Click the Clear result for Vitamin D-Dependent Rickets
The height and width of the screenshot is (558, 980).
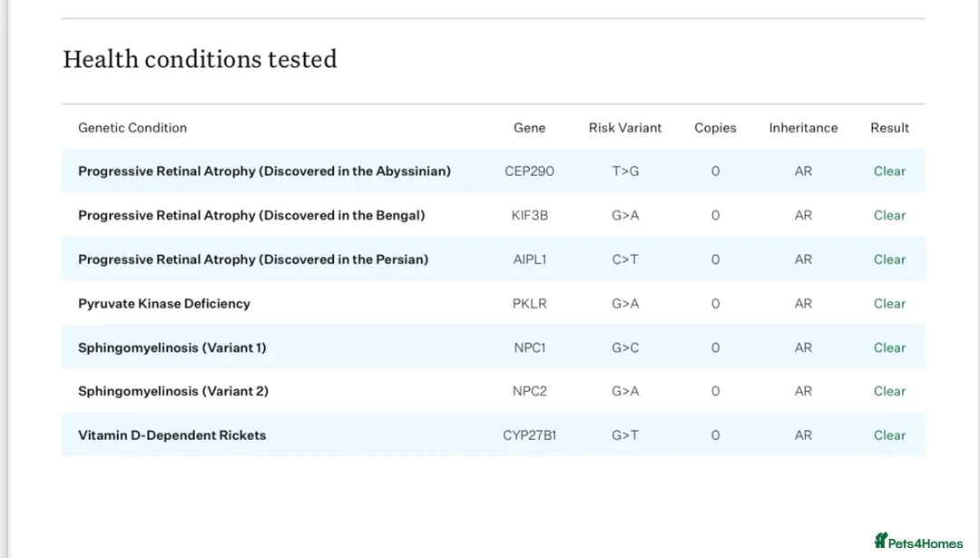pyautogui.click(x=889, y=436)
